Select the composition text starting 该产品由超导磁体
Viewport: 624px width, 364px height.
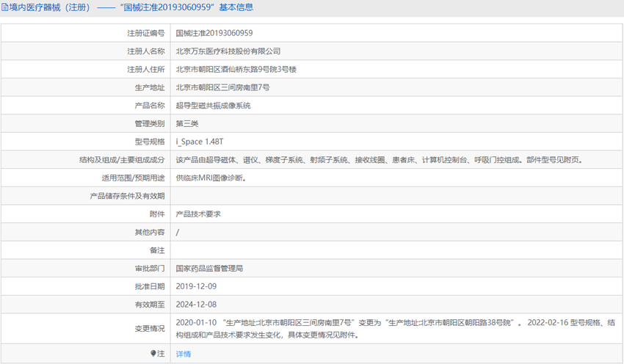[x=380, y=160]
